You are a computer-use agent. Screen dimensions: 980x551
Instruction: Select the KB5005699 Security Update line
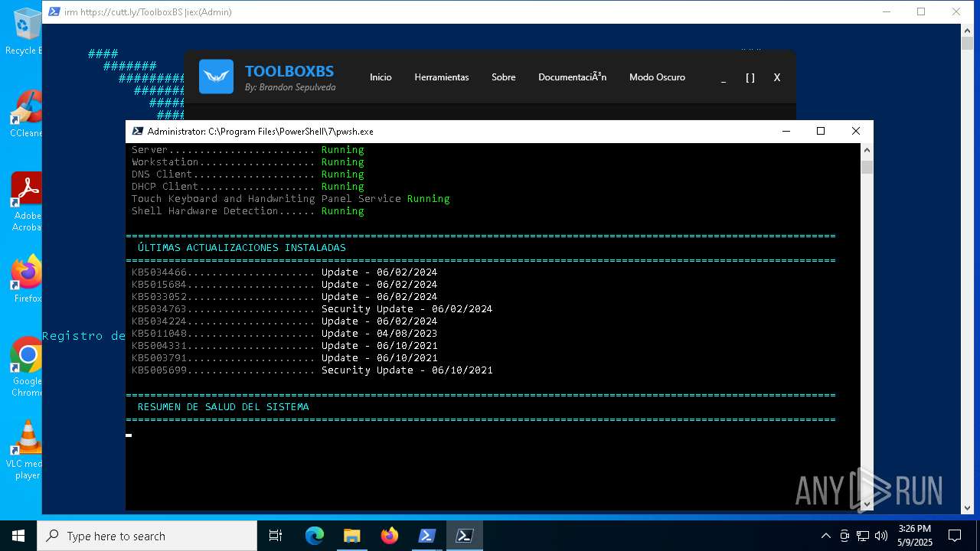click(x=312, y=370)
